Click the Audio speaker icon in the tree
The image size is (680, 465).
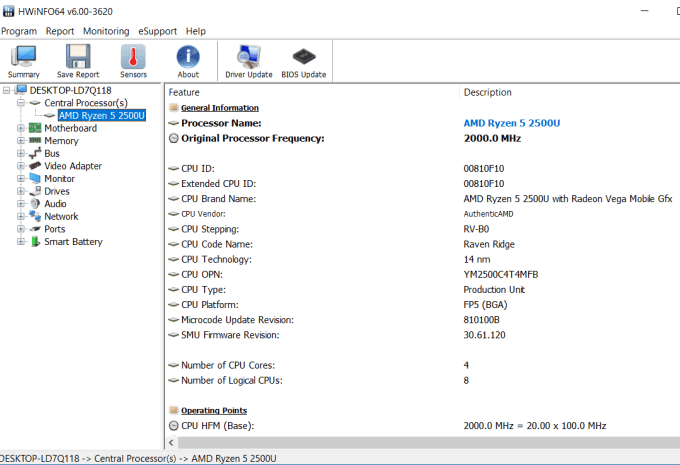[x=35, y=203]
